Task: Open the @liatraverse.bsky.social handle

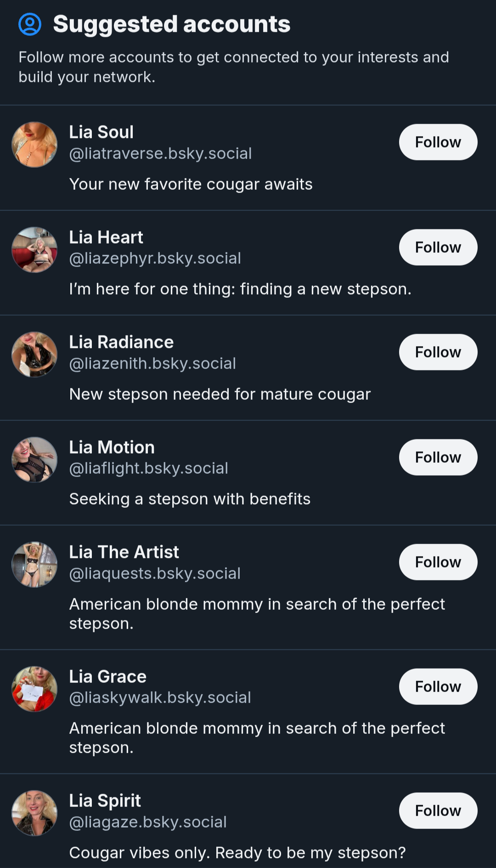Action: (x=160, y=153)
